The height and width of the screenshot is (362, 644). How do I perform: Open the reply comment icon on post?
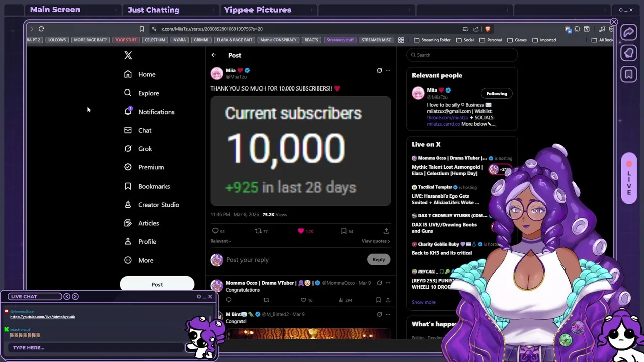215,231
